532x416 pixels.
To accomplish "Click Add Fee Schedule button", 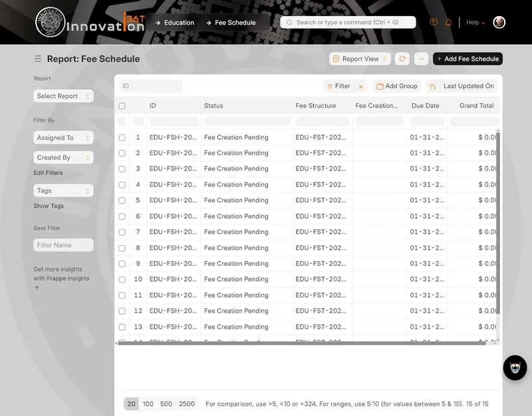I will point(467,59).
